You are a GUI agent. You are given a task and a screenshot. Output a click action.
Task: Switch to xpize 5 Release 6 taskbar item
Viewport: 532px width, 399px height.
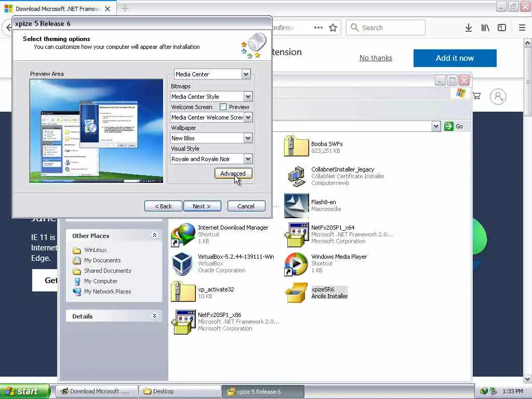pos(263,391)
